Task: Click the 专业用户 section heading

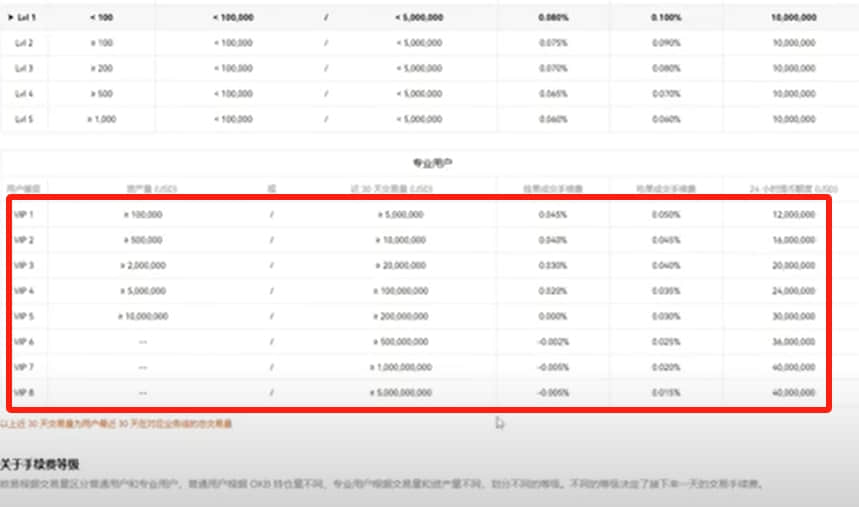Action: (432, 163)
